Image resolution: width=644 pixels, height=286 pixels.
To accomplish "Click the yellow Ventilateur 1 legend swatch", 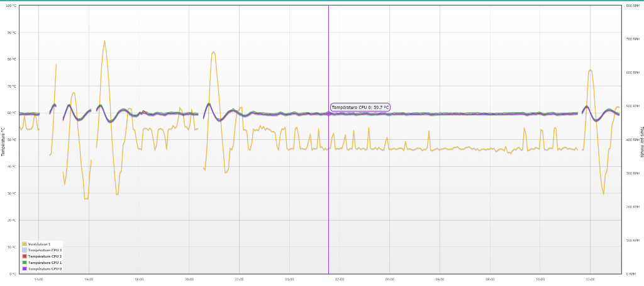I will [x=25, y=244].
